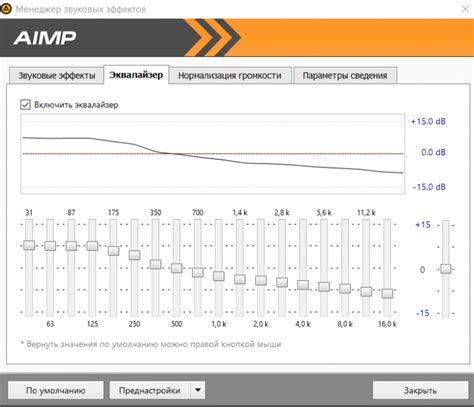Image resolution: width=474 pixels, height=407 pixels.
Task: Click the По умолчанию button
Action: point(56,390)
